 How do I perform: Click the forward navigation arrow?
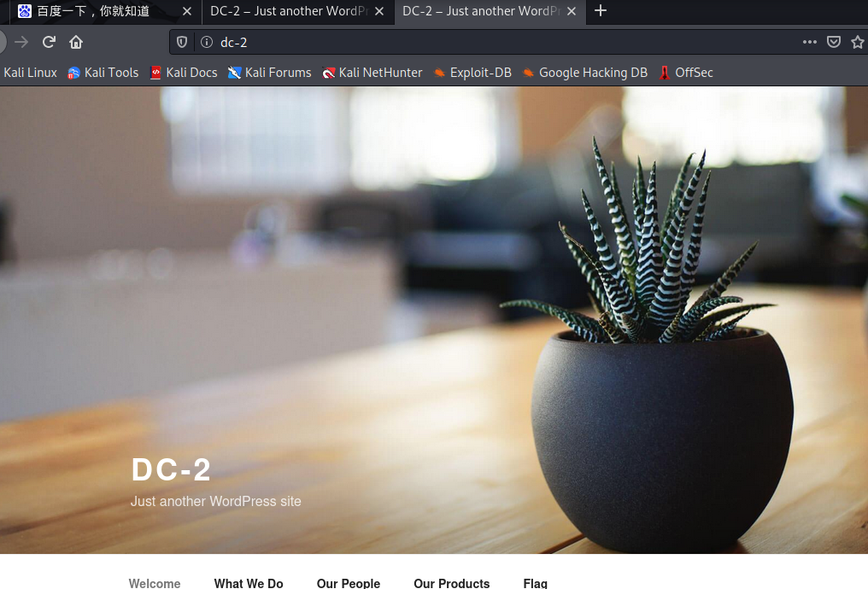point(21,42)
